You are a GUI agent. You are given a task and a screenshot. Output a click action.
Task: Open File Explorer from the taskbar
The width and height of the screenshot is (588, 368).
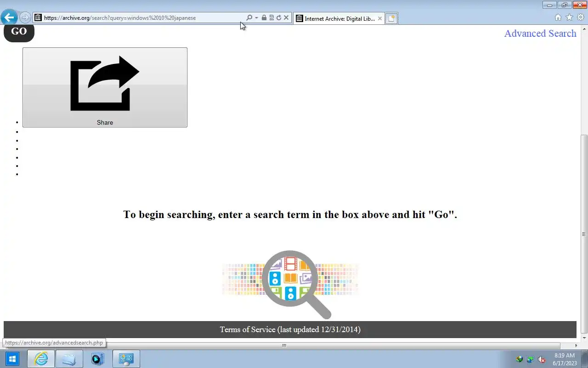[x=69, y=359]
